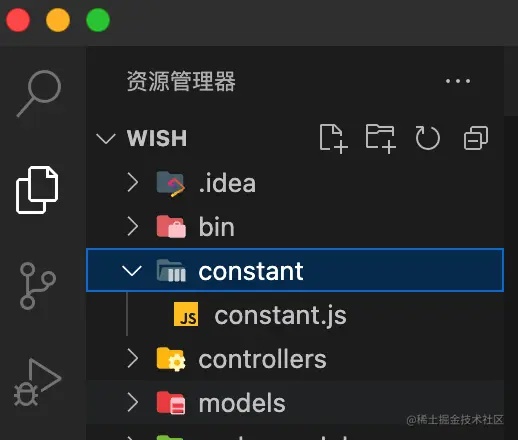The width and height of the screenshot is (518, 440).
Task: Expand the bin folder chevron
Action: click(133, 227)
